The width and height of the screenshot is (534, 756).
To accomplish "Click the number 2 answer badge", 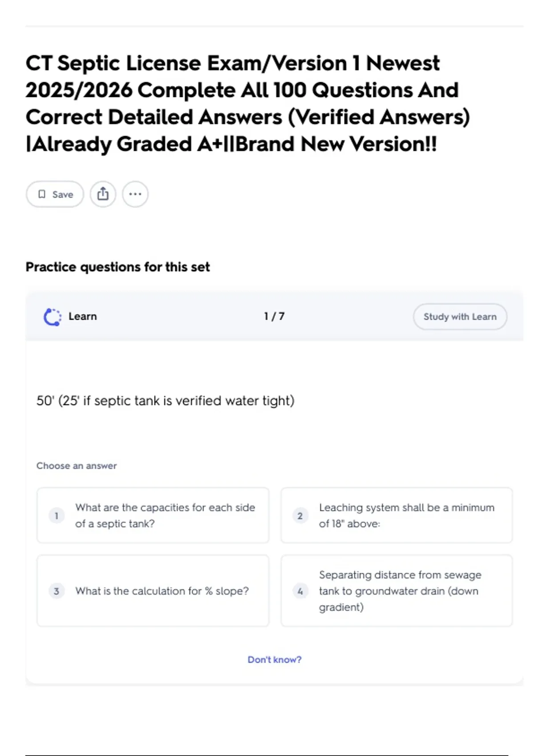I will pyautogui.click(x=300, y=516).
